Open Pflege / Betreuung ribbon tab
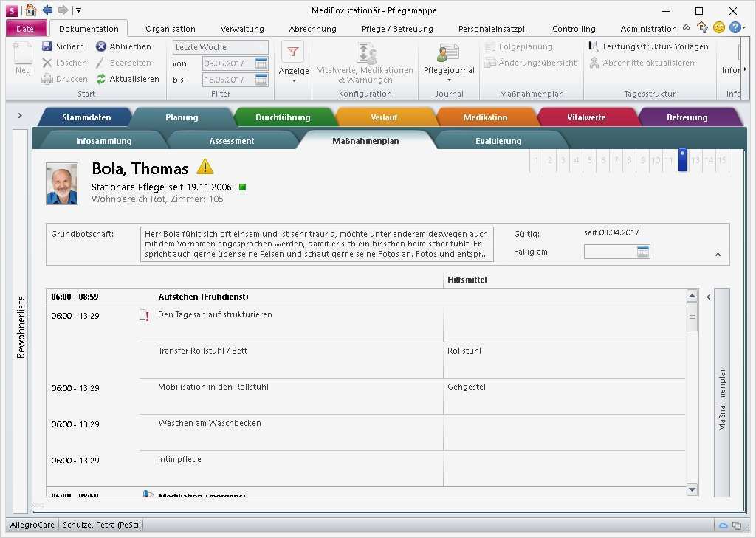The width and height of the screenshot is (756, 538). click(x=397, y=29)
